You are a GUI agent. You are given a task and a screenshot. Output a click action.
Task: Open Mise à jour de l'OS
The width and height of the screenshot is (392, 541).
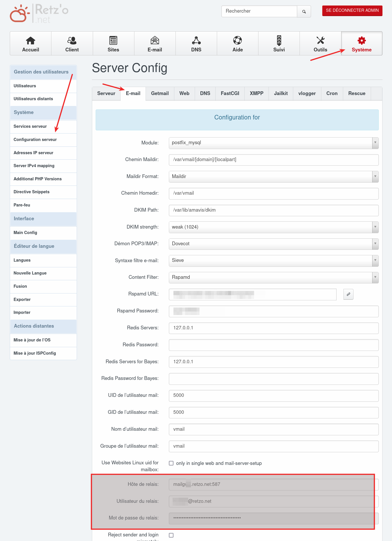click(x=43, y=340)
